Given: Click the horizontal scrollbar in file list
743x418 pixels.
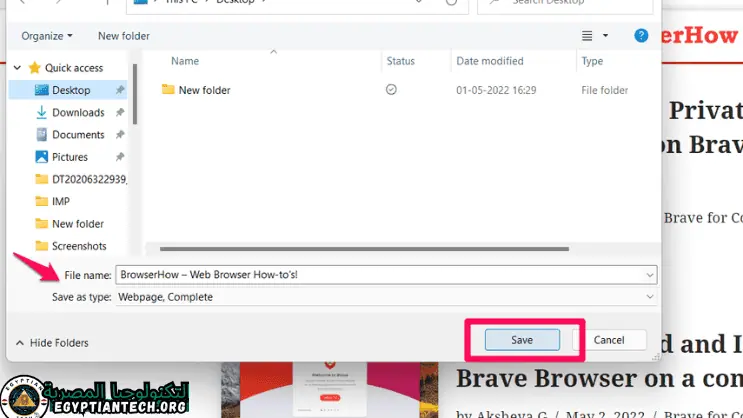Looking at the screenshot, I should (x=364, y=249).
